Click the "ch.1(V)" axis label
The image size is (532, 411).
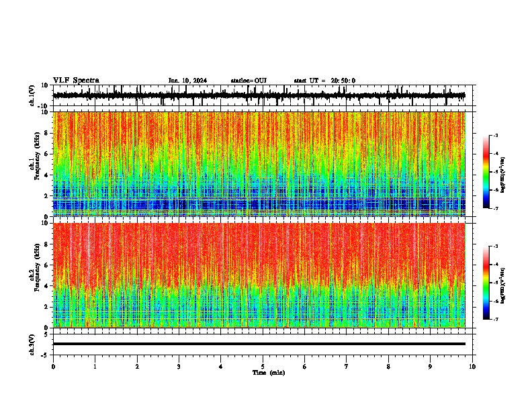pos(32,95)
